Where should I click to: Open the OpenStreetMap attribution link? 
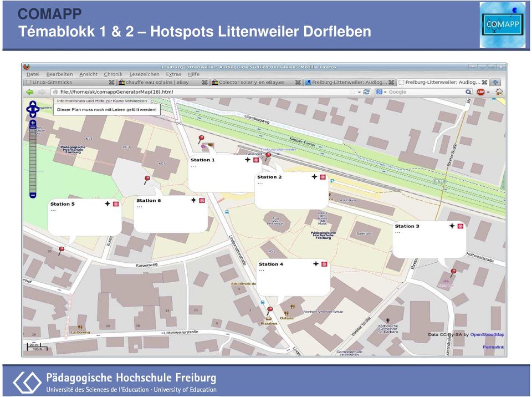pos(487,334)
